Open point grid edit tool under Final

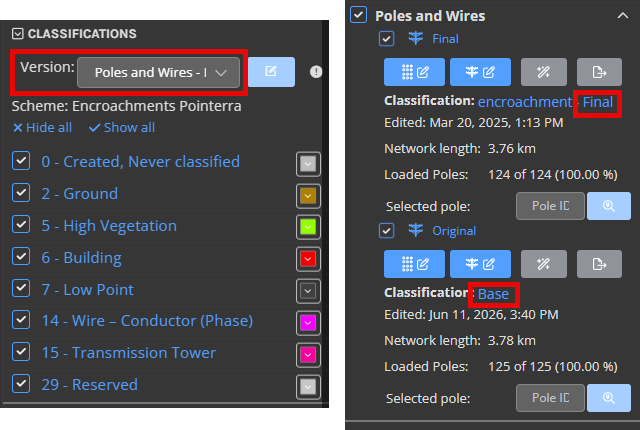pos(414,72)
